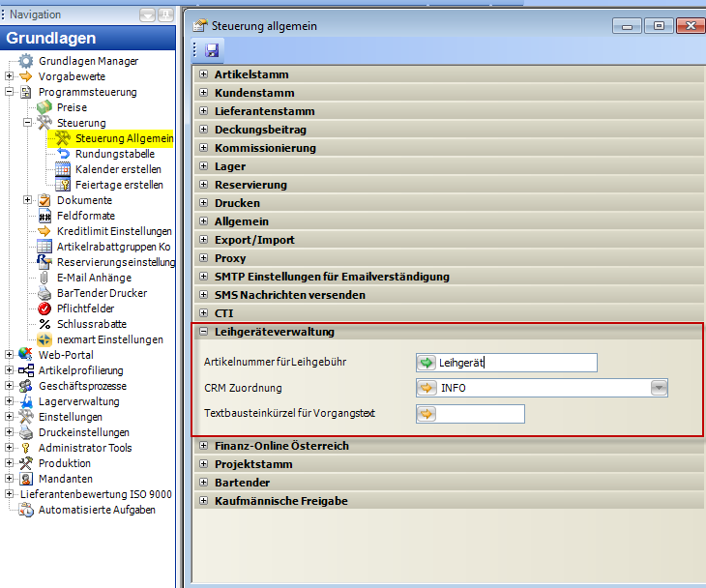
Task: Select Rundungstabelle in the tree
Action: 114,154
